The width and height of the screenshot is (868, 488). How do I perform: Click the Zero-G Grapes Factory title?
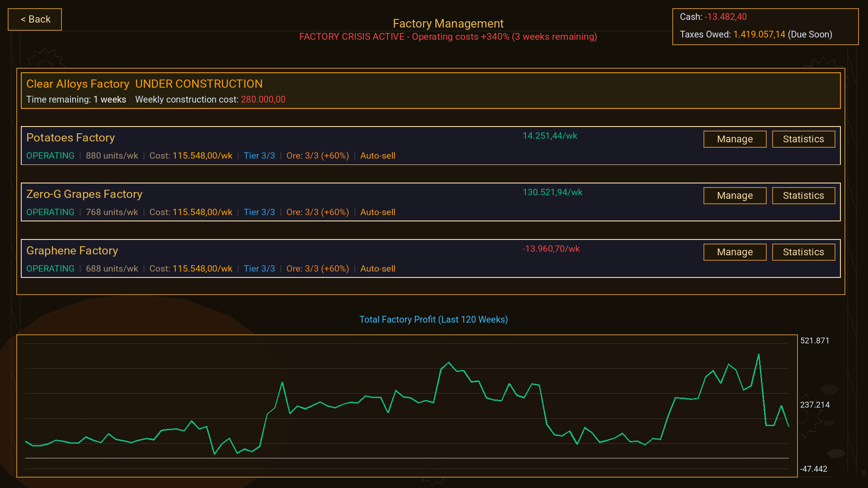84,194
